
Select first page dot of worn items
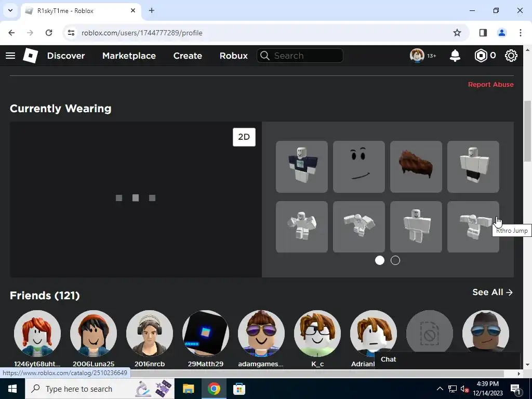pyautogui.click(x=380, y=260)
